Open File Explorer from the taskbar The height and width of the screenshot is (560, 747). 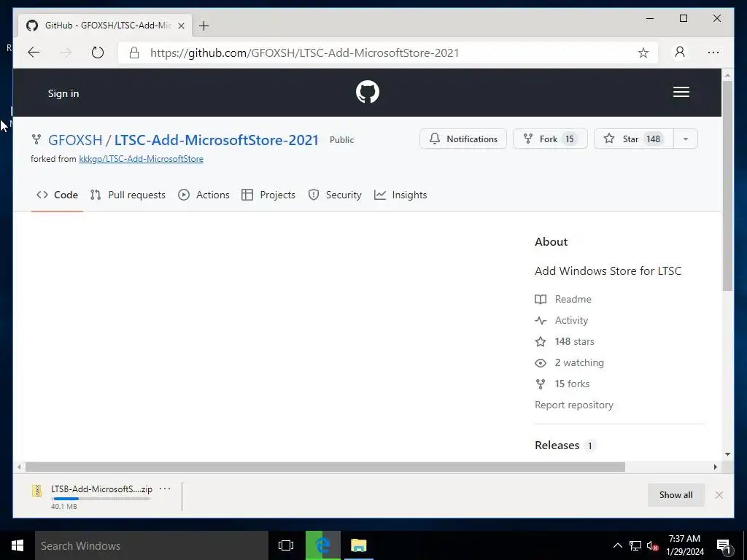(358, 545)
